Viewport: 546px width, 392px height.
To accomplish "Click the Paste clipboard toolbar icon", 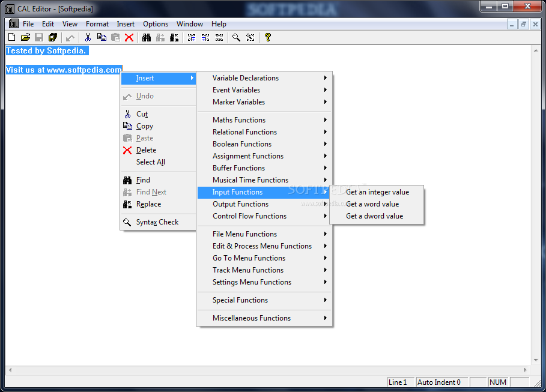I will pyautogui.click(x=115, y=37).
